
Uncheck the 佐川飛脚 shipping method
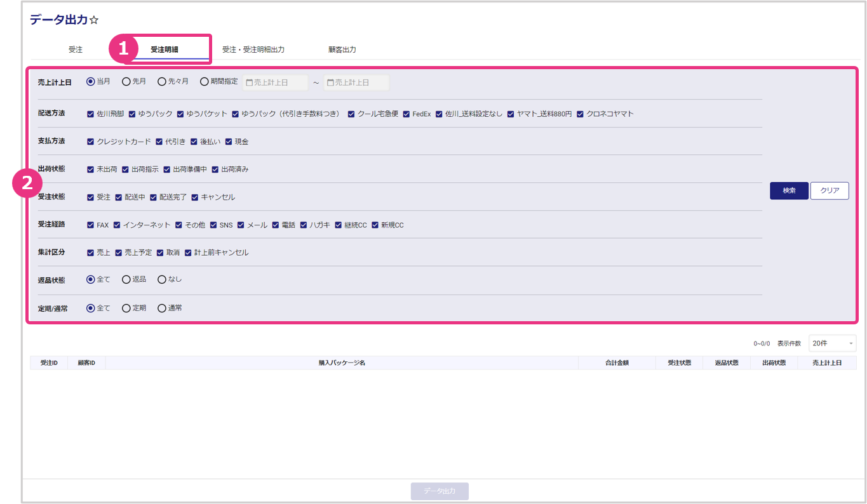point(91,114)
